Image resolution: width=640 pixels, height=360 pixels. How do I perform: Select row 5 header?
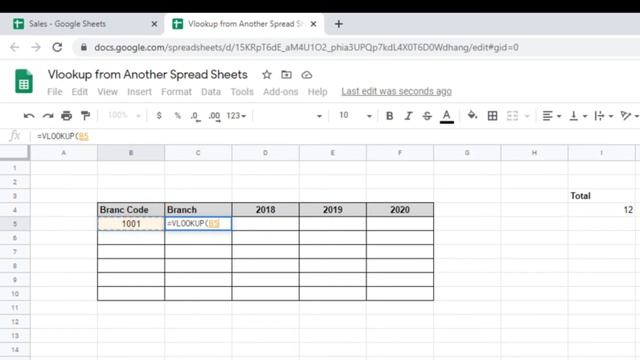coord(15,224)
